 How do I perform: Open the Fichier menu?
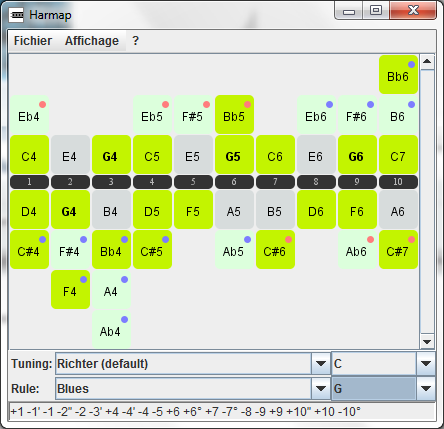tap(33, 41)
